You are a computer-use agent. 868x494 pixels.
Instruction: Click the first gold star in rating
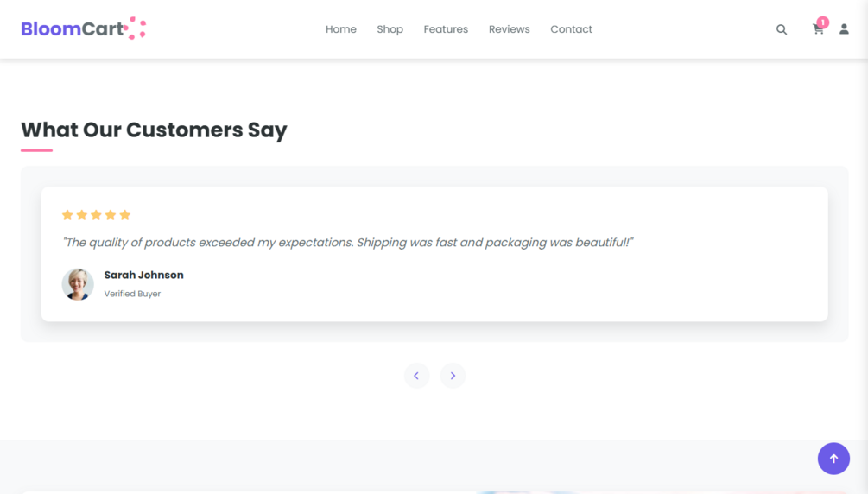point(67,215)
